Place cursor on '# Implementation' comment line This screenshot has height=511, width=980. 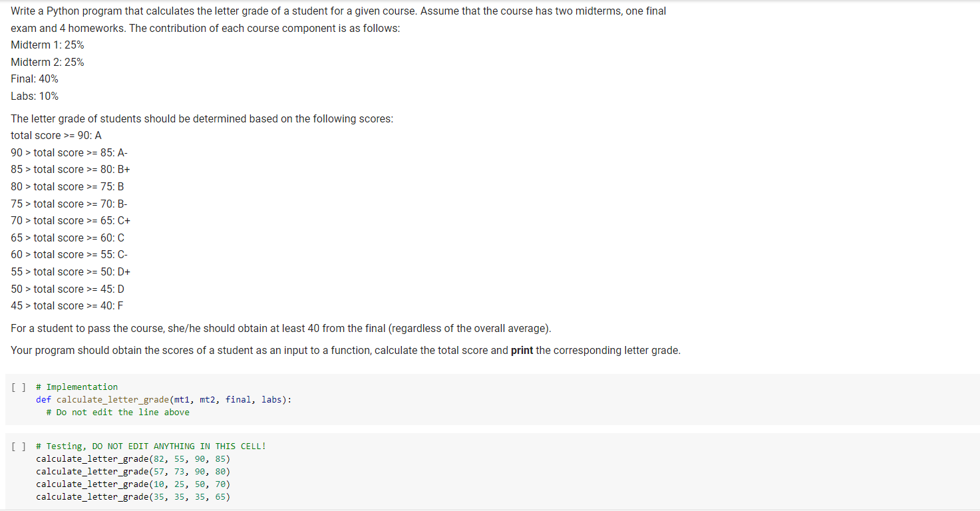(77, 387)
